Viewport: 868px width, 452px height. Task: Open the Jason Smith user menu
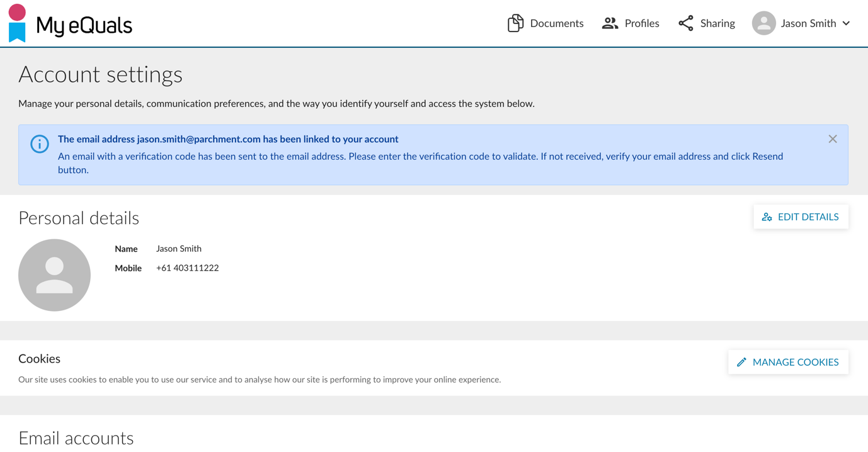[801, 23]
